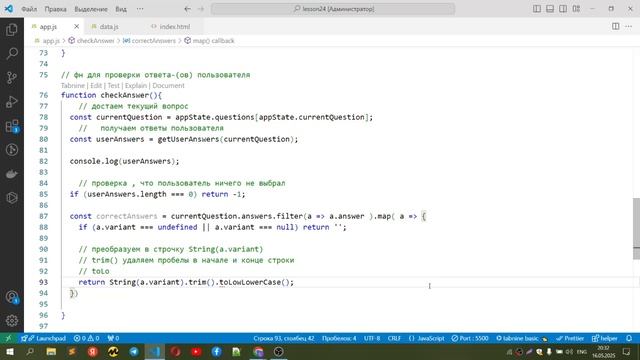Click the vertical scrollbar thumb in editor
Screen dimensions: 640x360
coord(636,228)
